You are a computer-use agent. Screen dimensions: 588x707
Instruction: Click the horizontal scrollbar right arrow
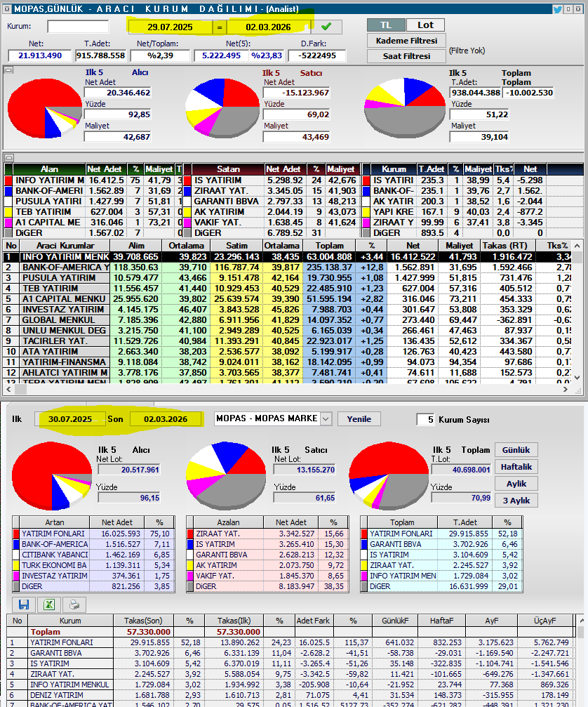click(x=566, y=389)
